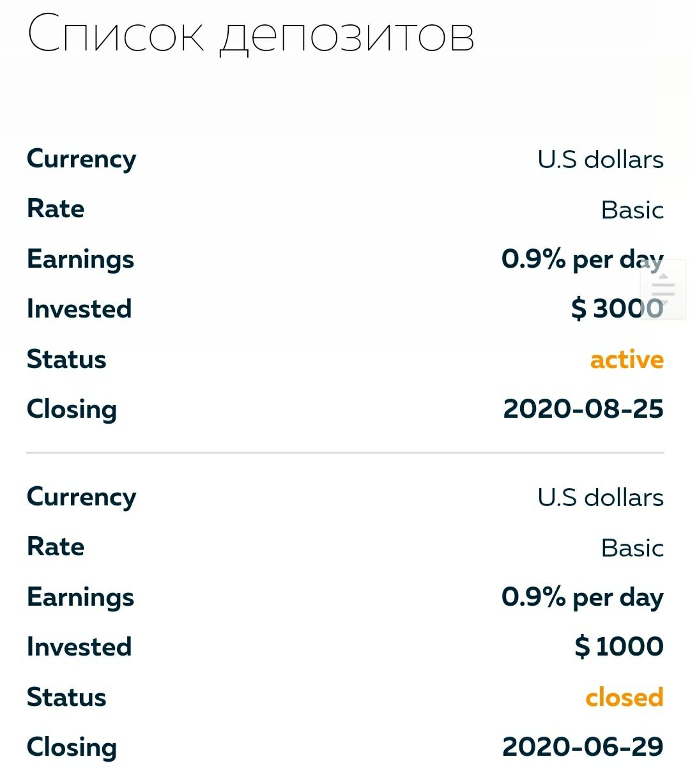Click the first deposit's Currency label
690x784 pixels.
click(81, 160)
